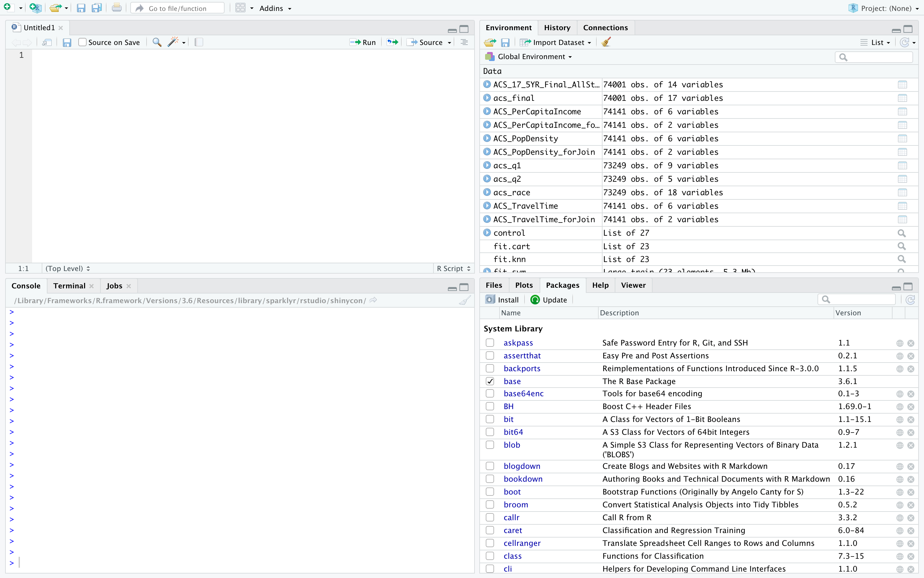The image size is (924, 578).
Task: Open the askpass package web page globe icon
Action: [900, 343]
